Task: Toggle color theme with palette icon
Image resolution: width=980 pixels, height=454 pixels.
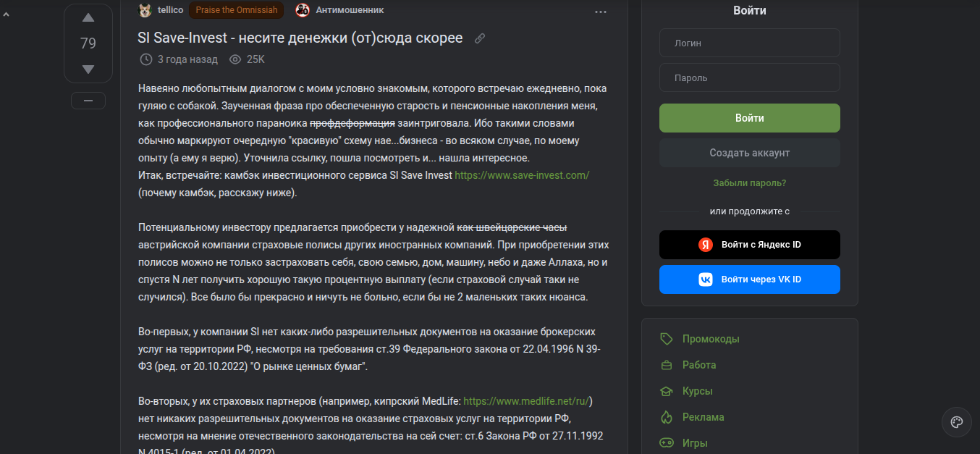Action: pyautogui.click(x=956, y=422)
